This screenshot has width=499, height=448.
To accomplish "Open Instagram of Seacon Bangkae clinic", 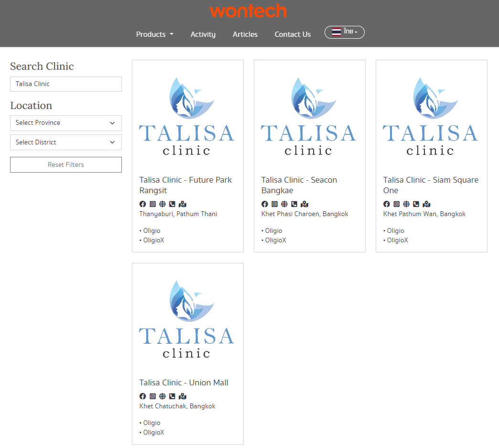I will pos(275,204).
